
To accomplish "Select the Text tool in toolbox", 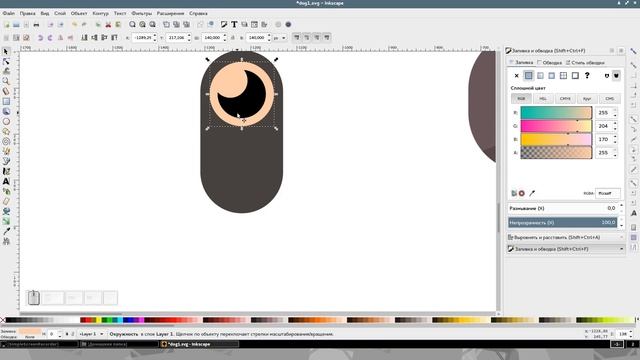I will pyautogui.click(x=6, y=181).
